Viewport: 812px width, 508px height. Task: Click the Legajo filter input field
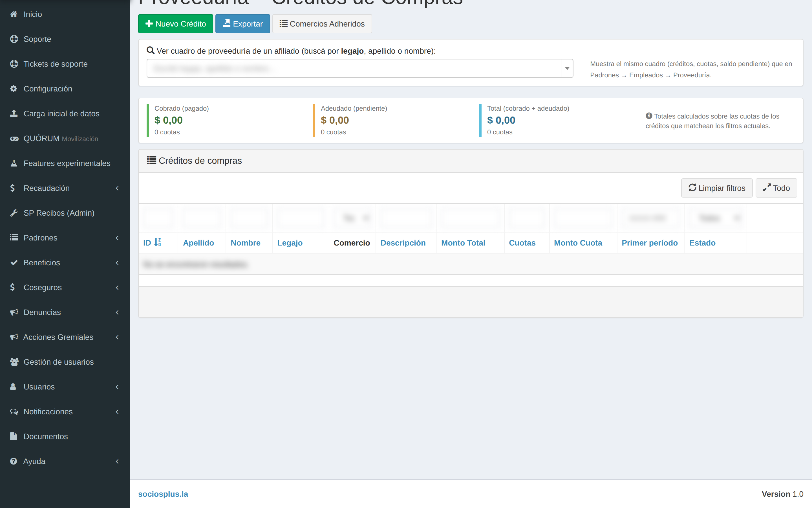[301, 218]
